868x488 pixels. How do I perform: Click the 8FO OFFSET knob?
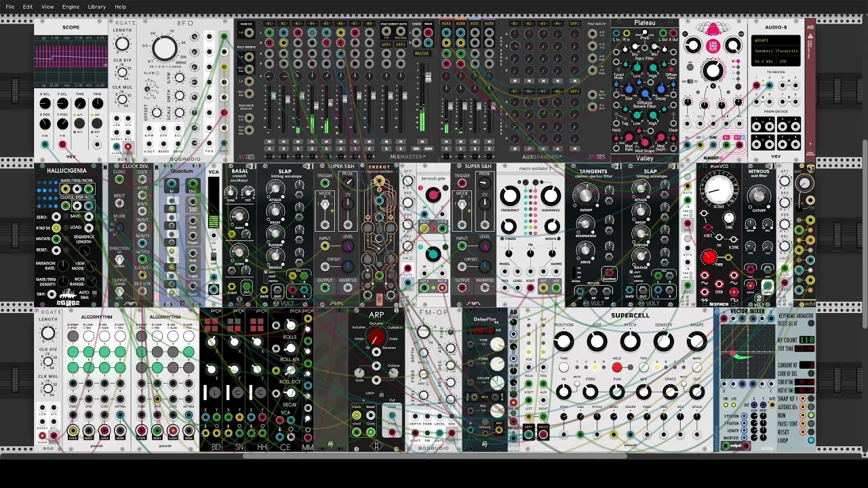tap(157, 113)
